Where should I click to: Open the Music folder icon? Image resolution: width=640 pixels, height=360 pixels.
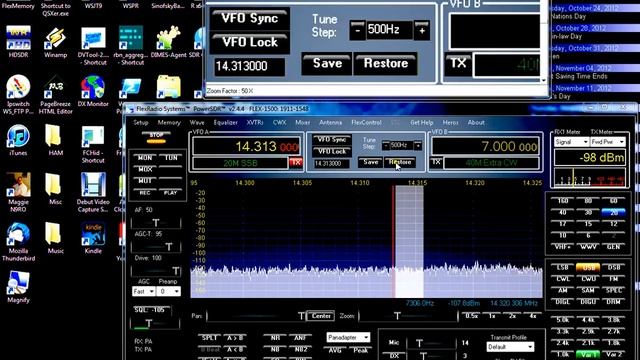pyautogui.click(x=56, y=238)
